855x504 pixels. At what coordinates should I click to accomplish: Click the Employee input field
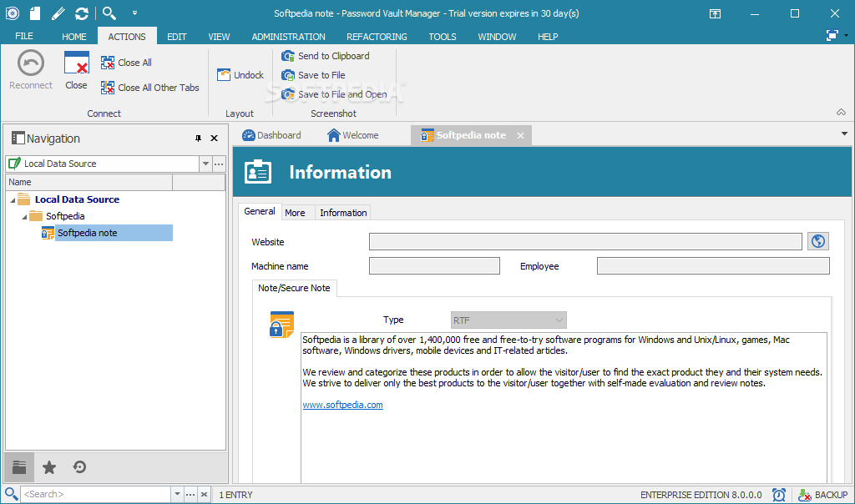(x=713, y=266)
